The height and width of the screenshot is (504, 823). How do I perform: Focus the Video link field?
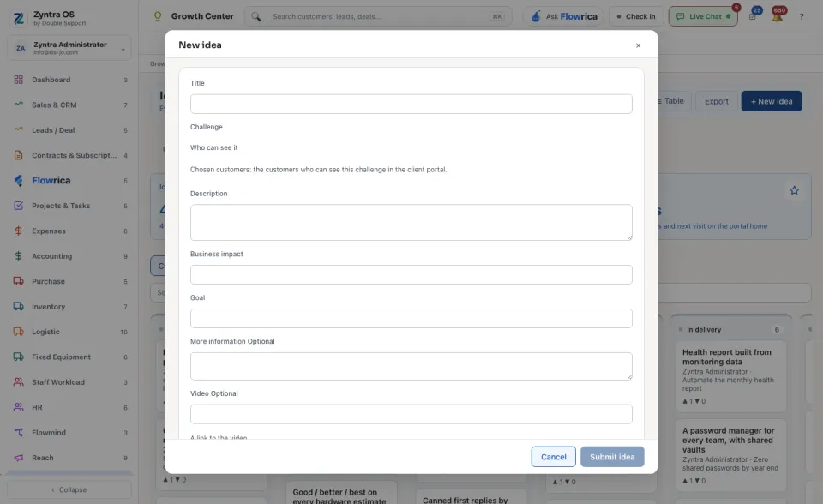click(411, 414)
